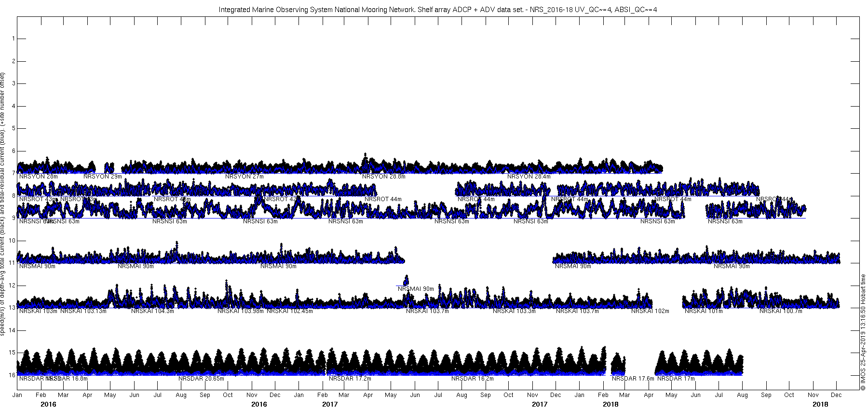Click y-axis tick label '12'
Viewport: 868px width, 410px height.
pos(12,286)
